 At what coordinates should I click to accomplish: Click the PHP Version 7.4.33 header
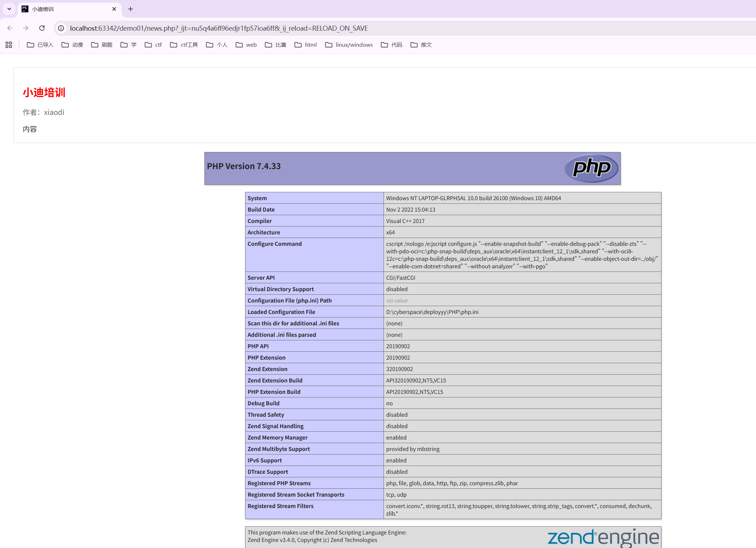click(244, 166)
